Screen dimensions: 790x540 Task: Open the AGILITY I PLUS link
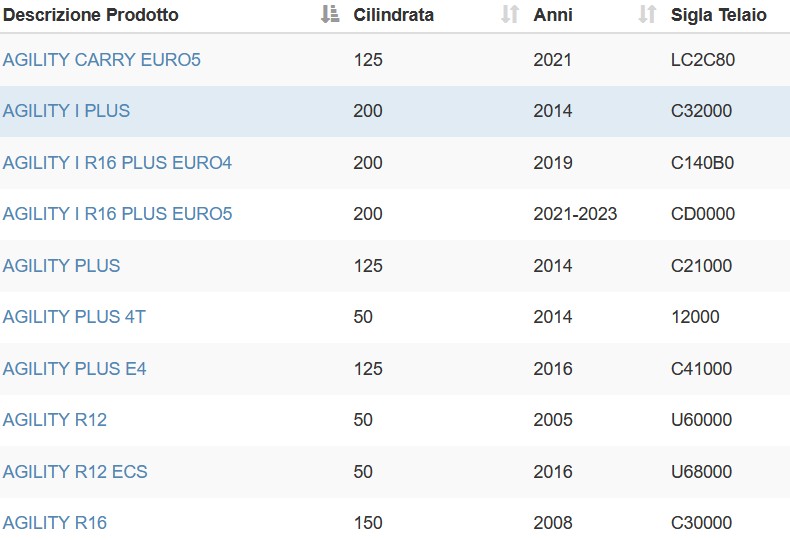(x=67, y=111)
